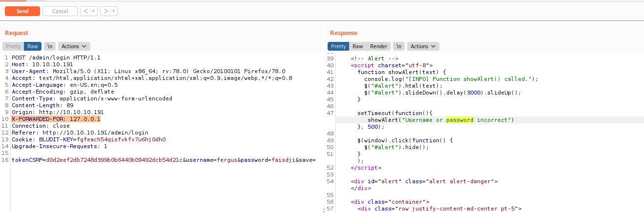Screen dimensions: 644x213
Task: Click the function showAlert(text) line
Action: (x=402, y=72)
